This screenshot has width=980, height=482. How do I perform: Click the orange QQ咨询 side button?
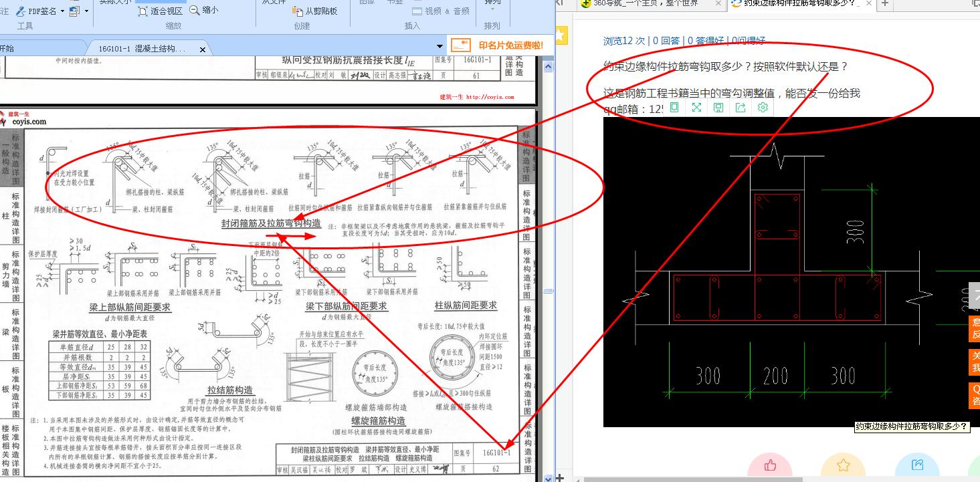tap(974, 395)
